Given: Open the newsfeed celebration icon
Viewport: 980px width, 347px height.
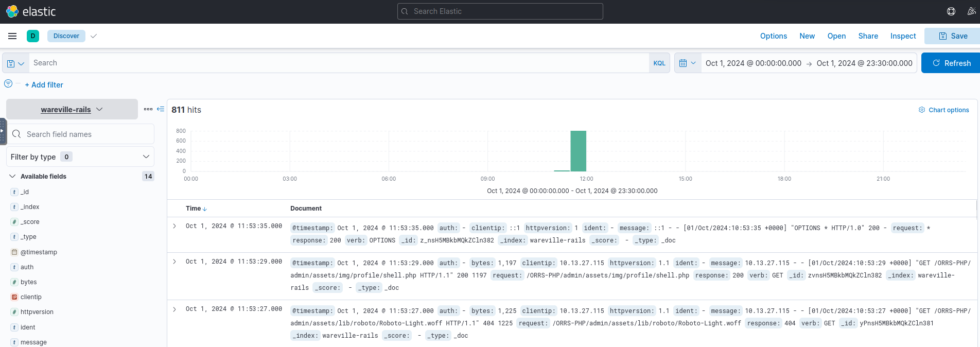Looking at the screenshot, I should point(971,11).
